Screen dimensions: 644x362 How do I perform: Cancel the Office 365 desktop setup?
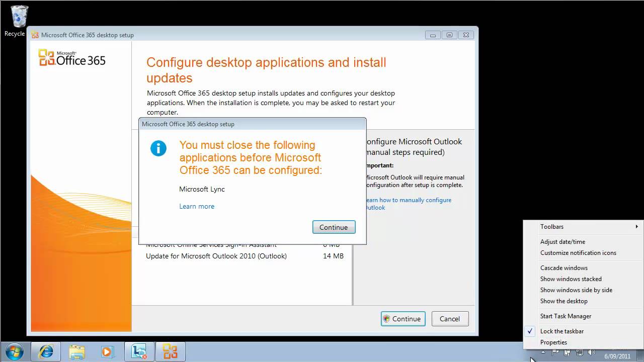pyautogui.click(x=449, y=319)
